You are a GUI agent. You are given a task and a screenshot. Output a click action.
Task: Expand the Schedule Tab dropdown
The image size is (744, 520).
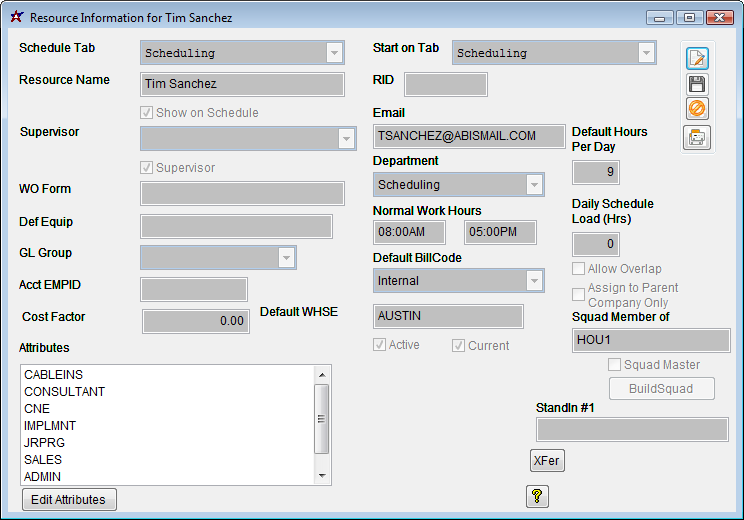334,53
